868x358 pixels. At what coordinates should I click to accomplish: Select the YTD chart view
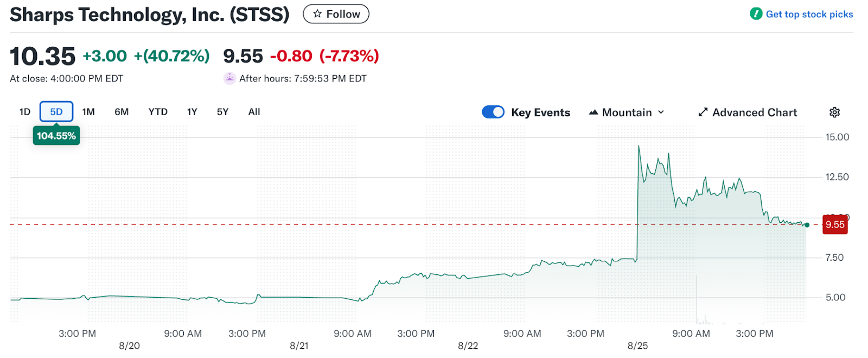click(x=157, y=111)
